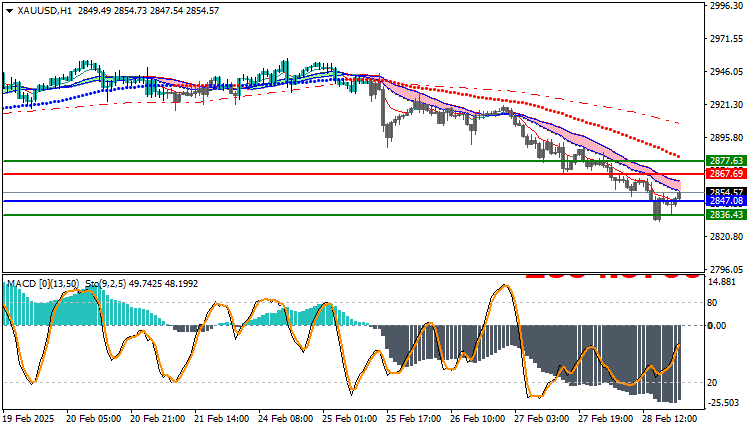Click the black 2854.57 current price label
This screenshot has height=430, width=750.
point(727,192)
